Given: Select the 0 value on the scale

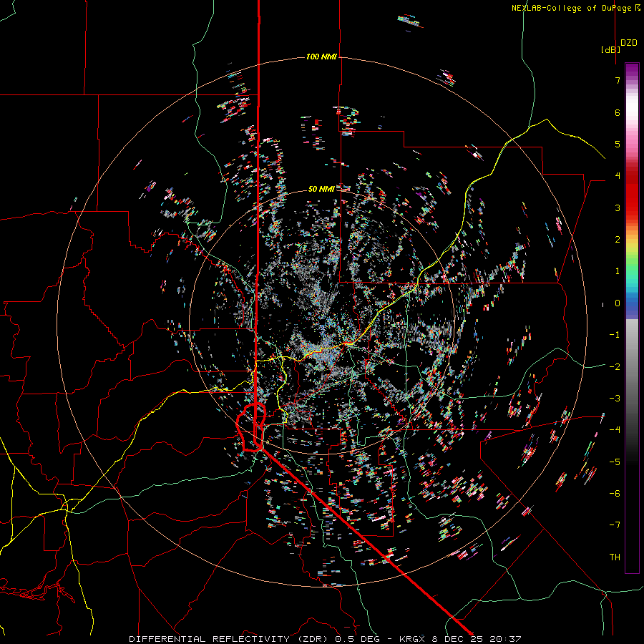Looking at the screenshot, I should [618, 303].
